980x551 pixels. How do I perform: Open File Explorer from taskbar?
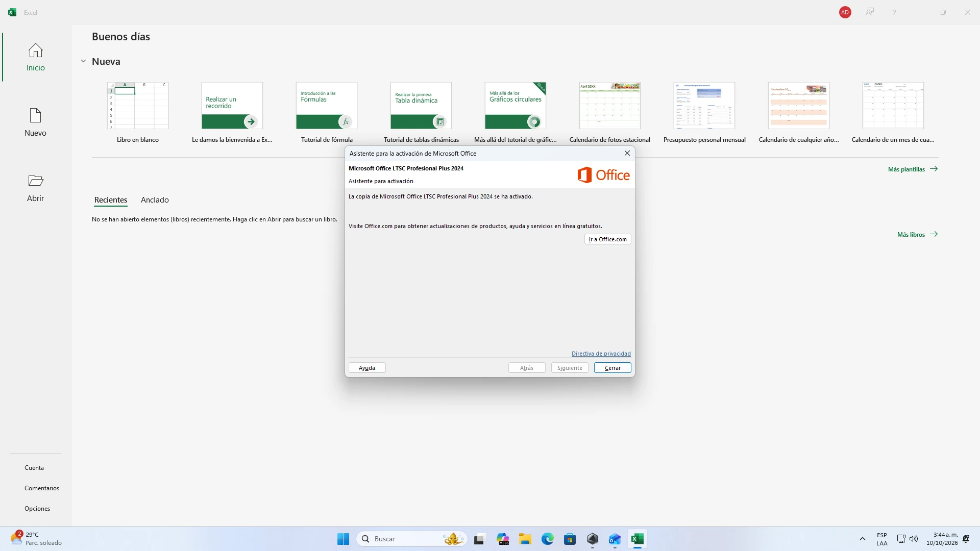point(525,539)
